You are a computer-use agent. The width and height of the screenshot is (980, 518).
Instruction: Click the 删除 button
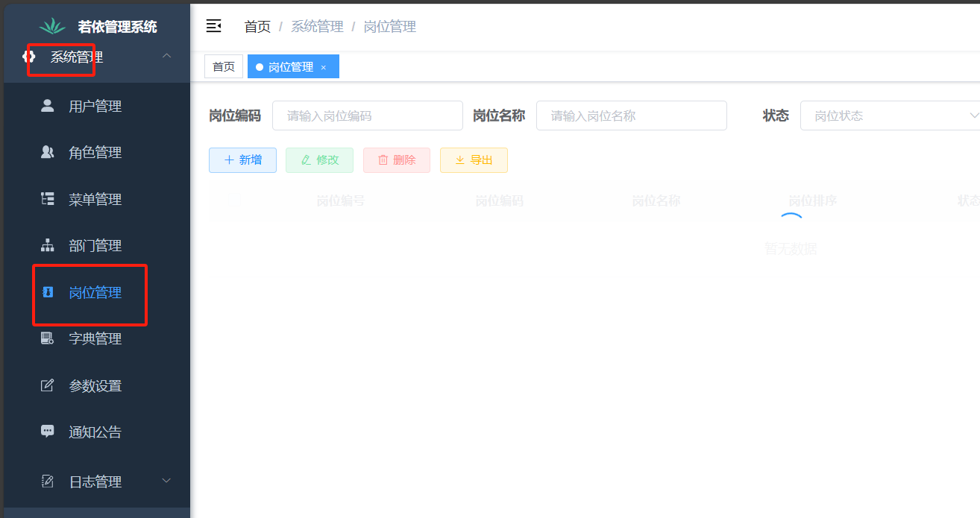[397, 159]
